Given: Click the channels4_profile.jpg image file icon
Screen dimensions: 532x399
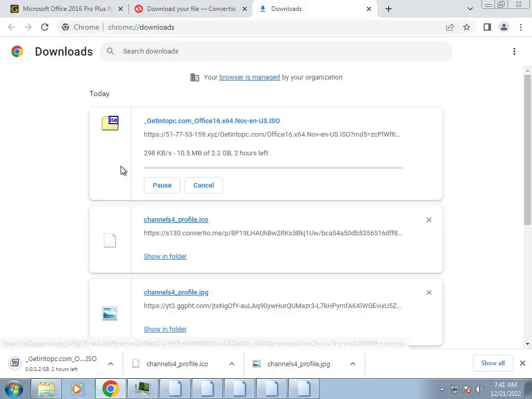Looking at the screenshot, I should click(110, 313).
